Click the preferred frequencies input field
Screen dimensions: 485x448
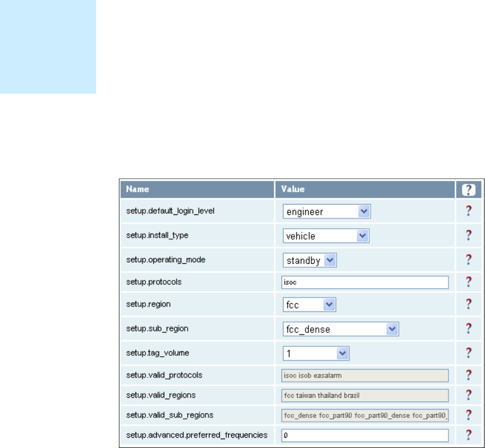click(x=365, y=436)
